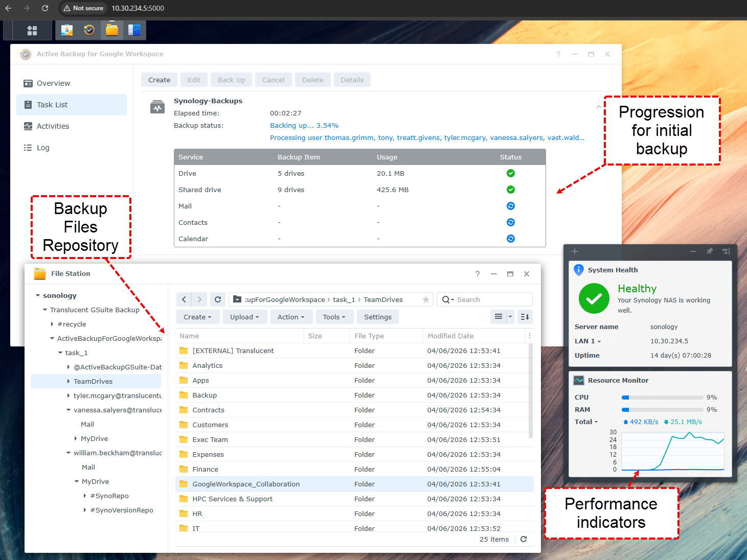Select TeamDrives in the folder tree
Viewport: 747px width, 560px height.
tap(96, 381)
